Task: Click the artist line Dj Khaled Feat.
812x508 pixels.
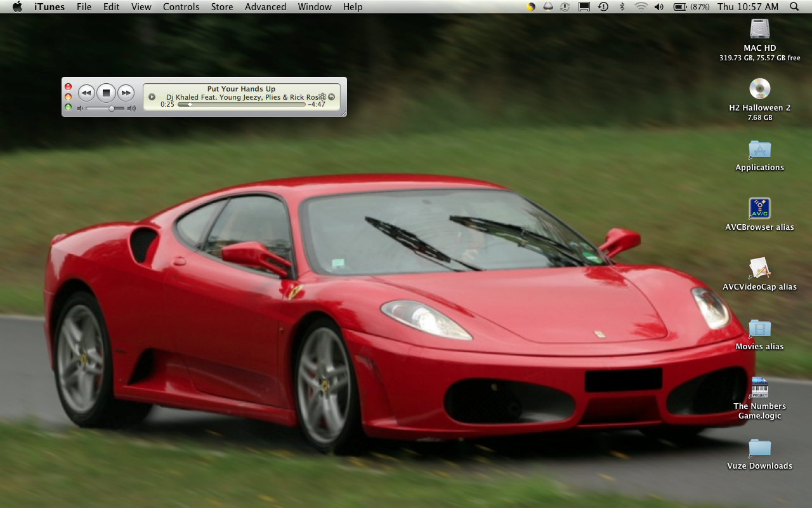Action: tap(242, 97)
